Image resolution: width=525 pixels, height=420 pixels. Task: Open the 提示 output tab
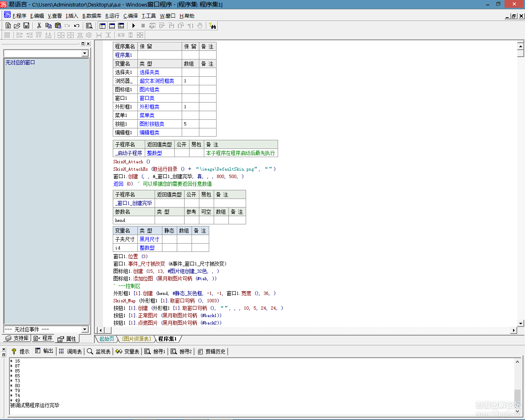(x=21, y=352)
